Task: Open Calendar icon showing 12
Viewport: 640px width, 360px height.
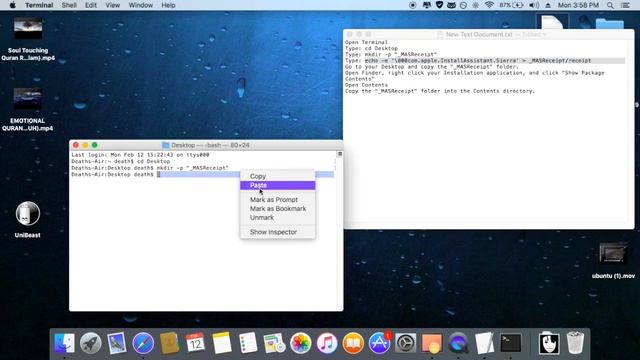Action: (x=195, y=343)
